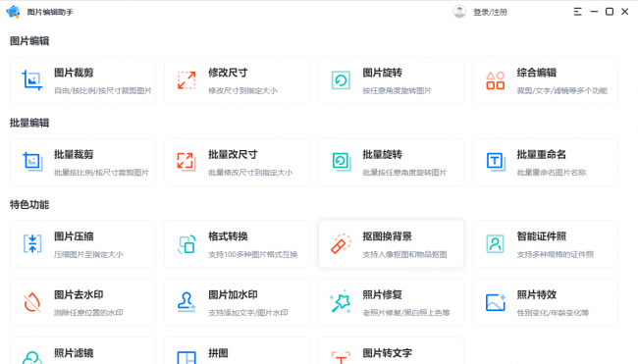Click description 支持100多种图片格式互换

(252, 254)
